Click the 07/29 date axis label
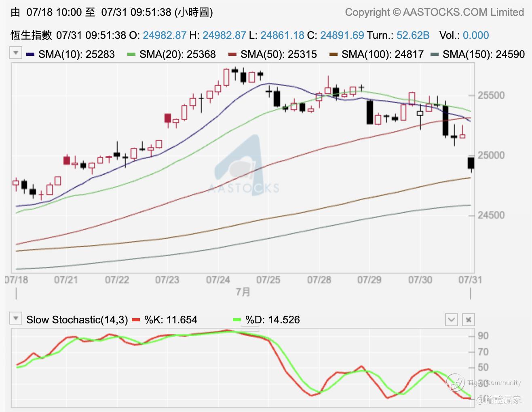The image size is (532, 412). tap(369, 280)
